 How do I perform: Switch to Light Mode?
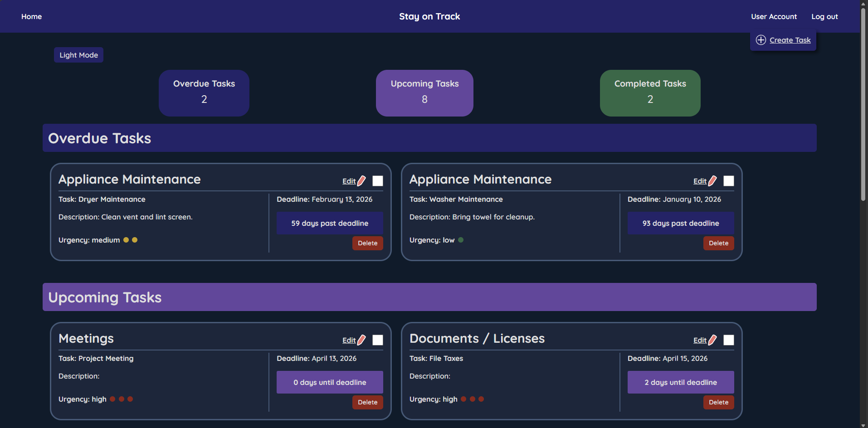[78, 55]
